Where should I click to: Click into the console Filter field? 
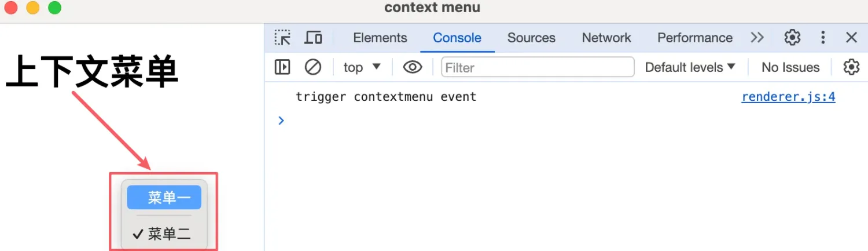tap(538, 67)
